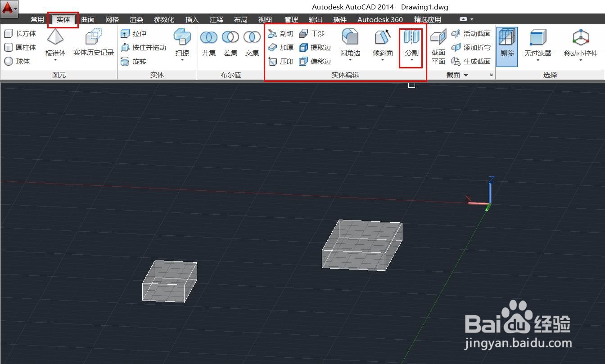The height and width of the screenshot is (364, 605).
Task: Select the 长方体 box tool
Action: click(20, 34)
